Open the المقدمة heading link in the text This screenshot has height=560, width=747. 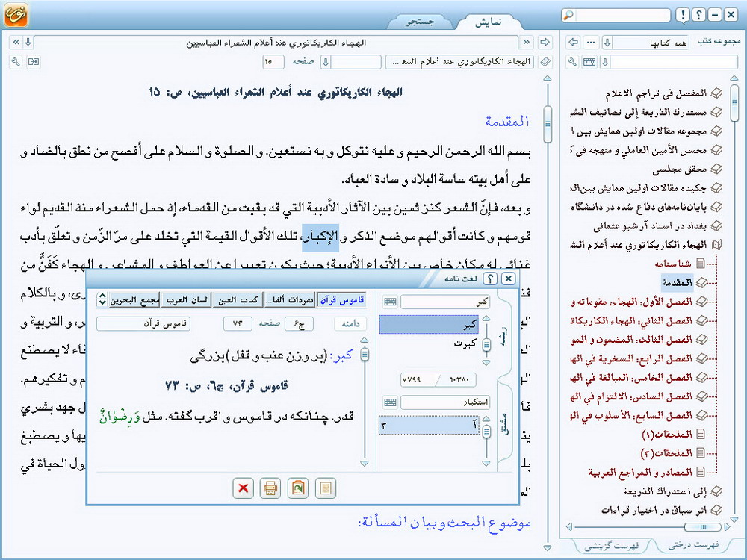tap(507, 122)
